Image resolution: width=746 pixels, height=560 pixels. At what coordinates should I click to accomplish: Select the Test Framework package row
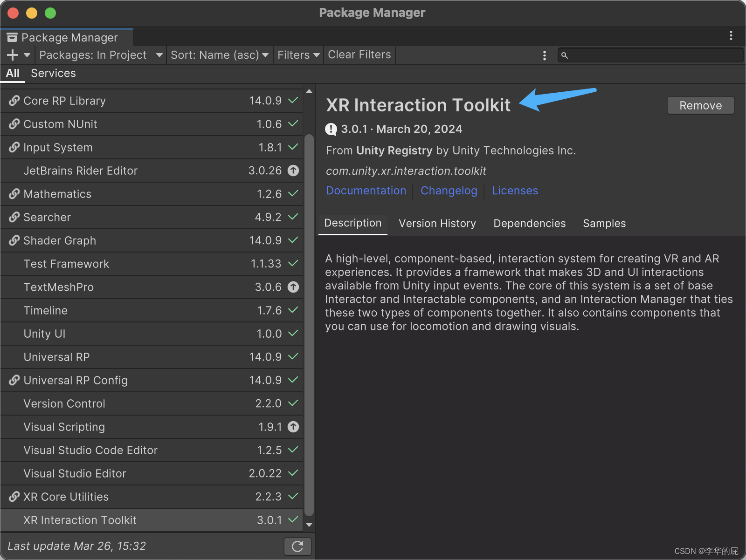[152, 264]
